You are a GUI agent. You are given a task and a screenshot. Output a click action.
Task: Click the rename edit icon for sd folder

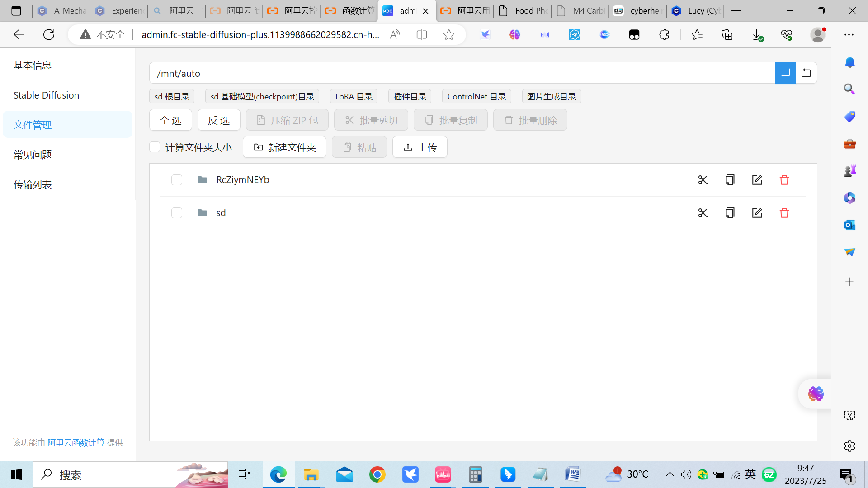click(x=757, y=213)
